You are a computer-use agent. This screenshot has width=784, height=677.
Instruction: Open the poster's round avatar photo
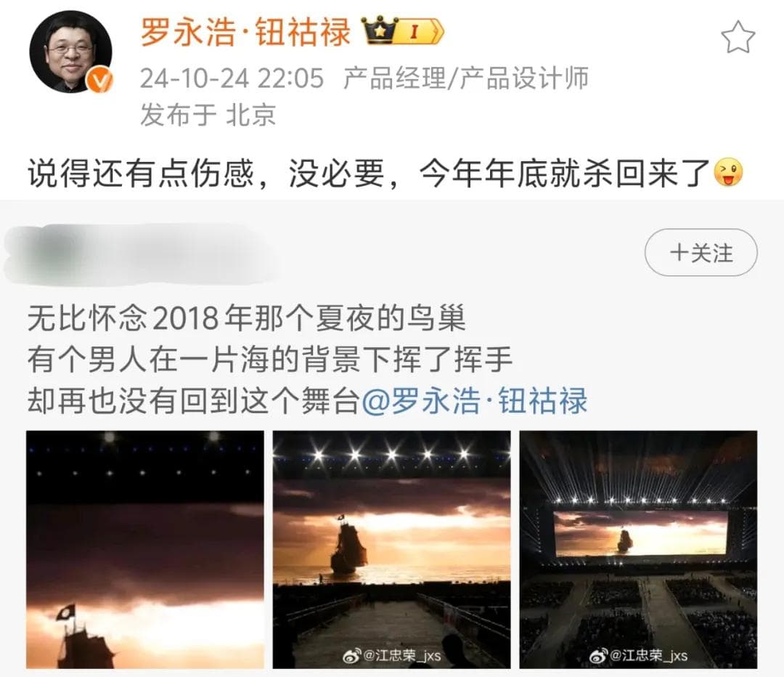pos(70,52)
